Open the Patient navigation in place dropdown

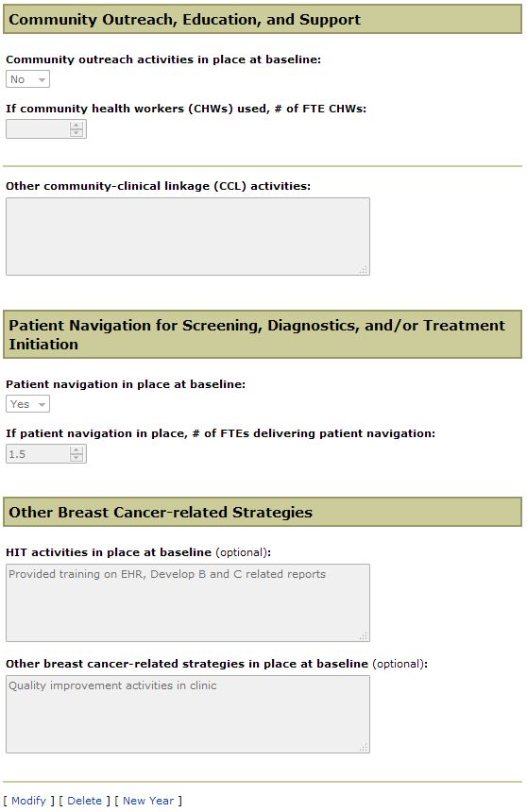[x=28, y=404]
